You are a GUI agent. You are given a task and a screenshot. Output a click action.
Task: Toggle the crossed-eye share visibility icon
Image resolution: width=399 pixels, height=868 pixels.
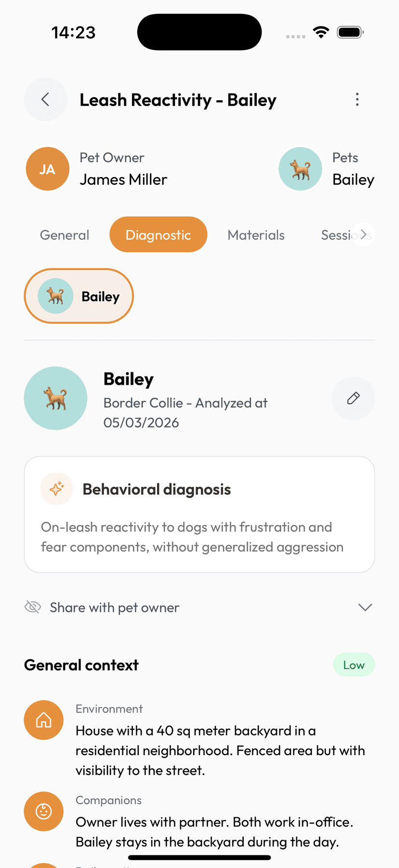(x=33, y=607)
